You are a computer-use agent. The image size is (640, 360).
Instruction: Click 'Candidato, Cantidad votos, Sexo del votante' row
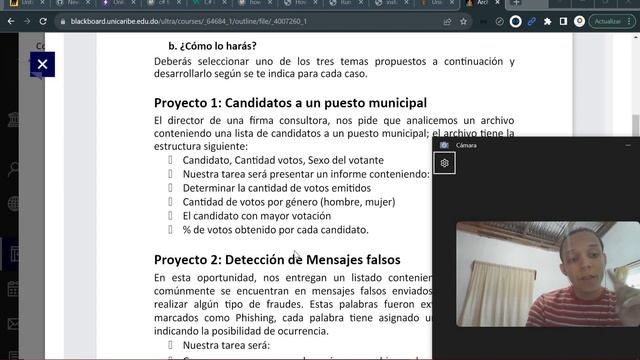pyautogui.click(x=283, y=160)
